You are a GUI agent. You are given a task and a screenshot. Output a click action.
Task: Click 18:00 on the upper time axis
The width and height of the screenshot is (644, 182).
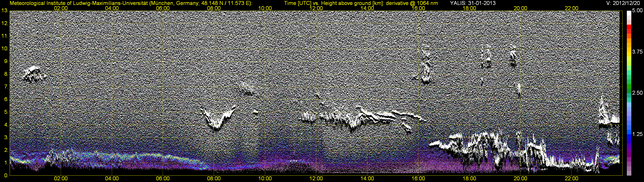point(469,8)
